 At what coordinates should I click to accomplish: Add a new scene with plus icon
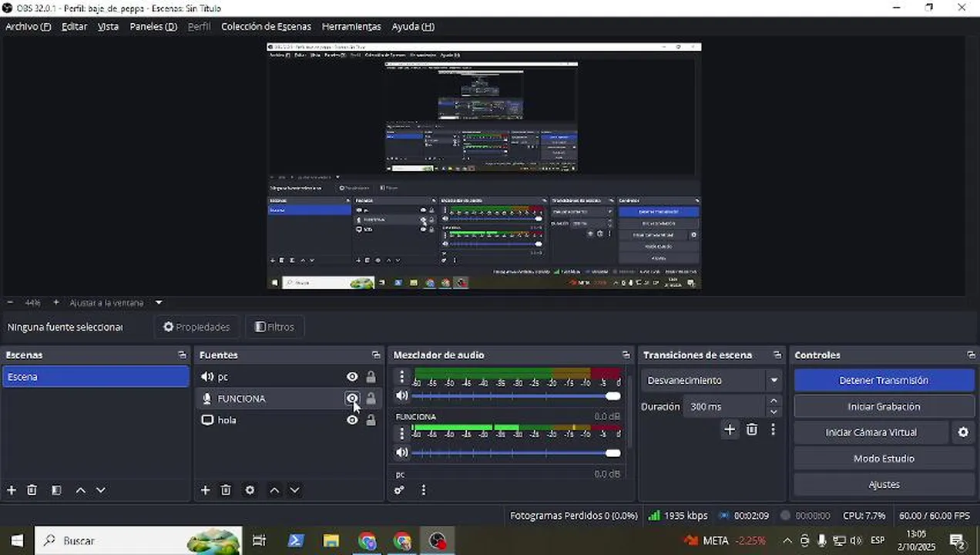[x=12, y=490]
